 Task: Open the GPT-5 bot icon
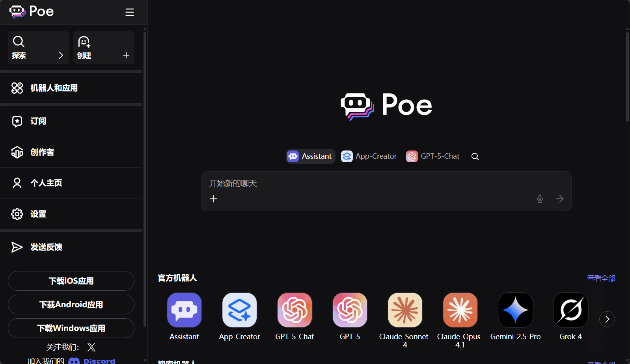tap(350, 310)
